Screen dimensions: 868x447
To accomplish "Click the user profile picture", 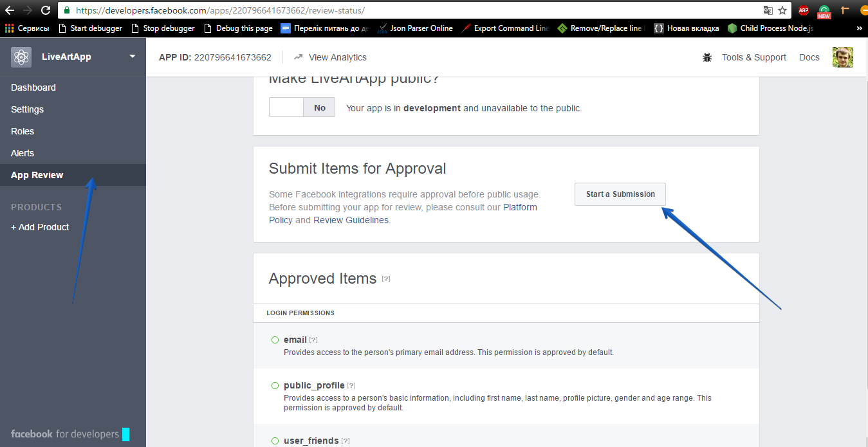I will click(x=843, y=57).
